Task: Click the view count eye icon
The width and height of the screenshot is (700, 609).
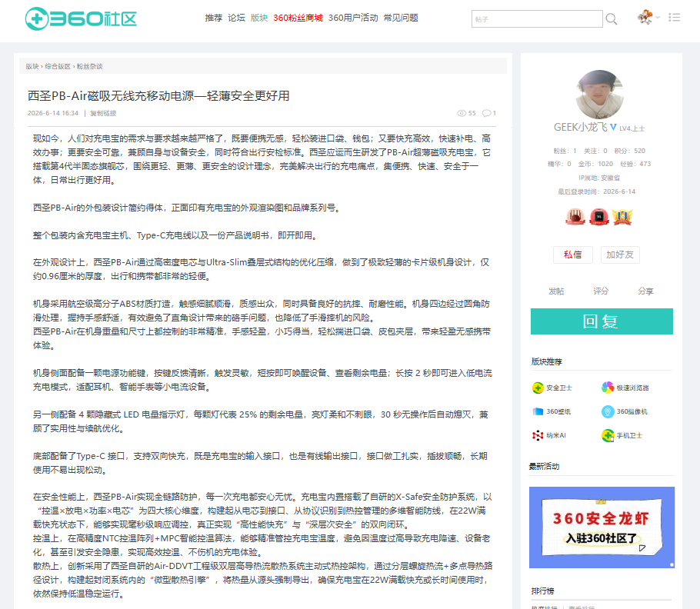Action: pos(462,113)
